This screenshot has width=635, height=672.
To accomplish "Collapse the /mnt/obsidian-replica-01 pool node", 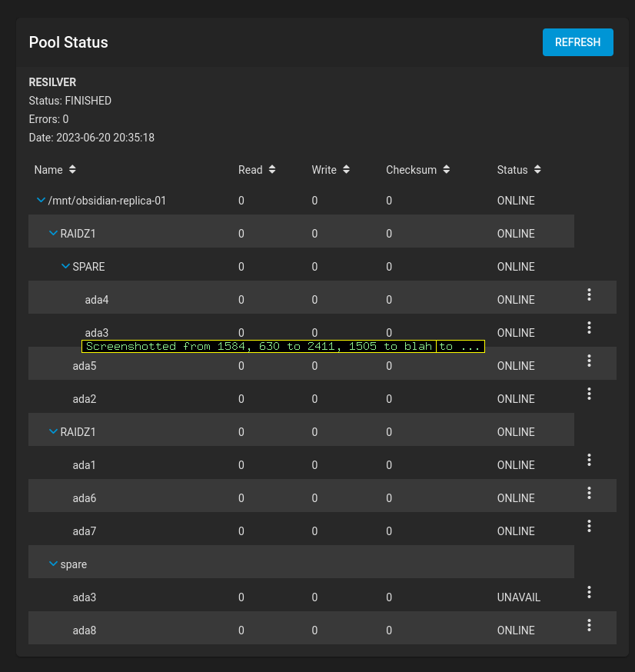I will point(42,200).
